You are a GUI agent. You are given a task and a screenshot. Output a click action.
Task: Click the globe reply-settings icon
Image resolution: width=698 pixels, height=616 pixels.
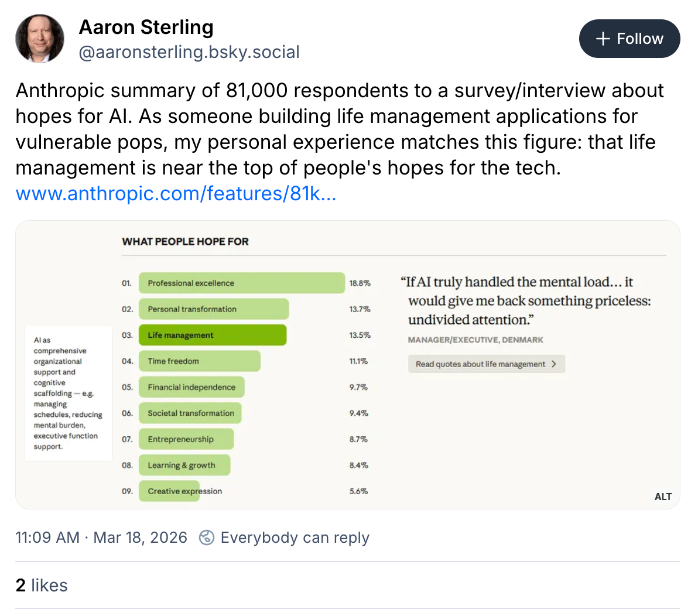pos(207,538)
